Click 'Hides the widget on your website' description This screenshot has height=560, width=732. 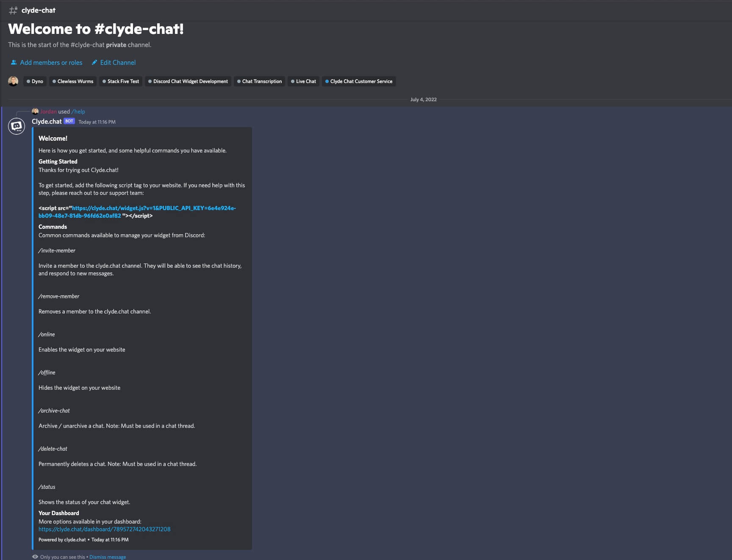(x=79, y=388)
